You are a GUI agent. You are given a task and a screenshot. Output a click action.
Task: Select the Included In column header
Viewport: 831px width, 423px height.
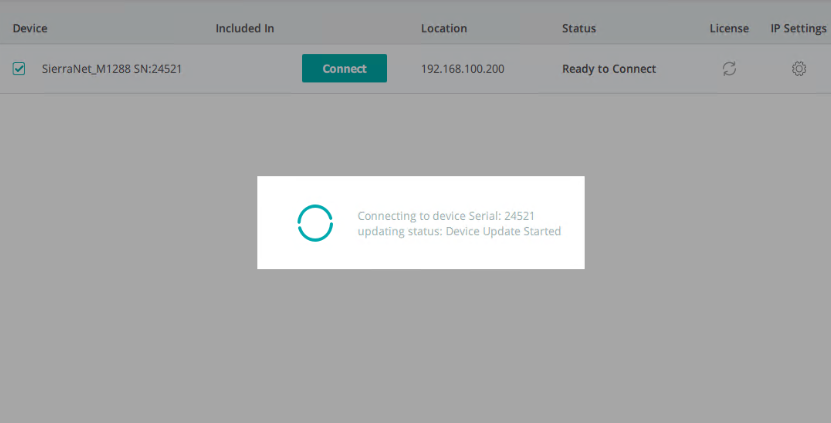click(x=245, y=28)
